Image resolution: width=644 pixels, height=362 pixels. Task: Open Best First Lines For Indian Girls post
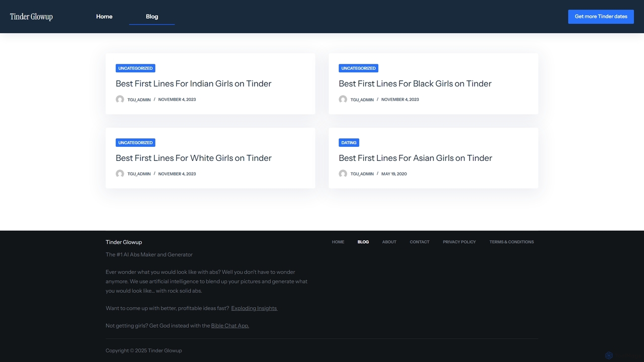click(x=194, y=83)
